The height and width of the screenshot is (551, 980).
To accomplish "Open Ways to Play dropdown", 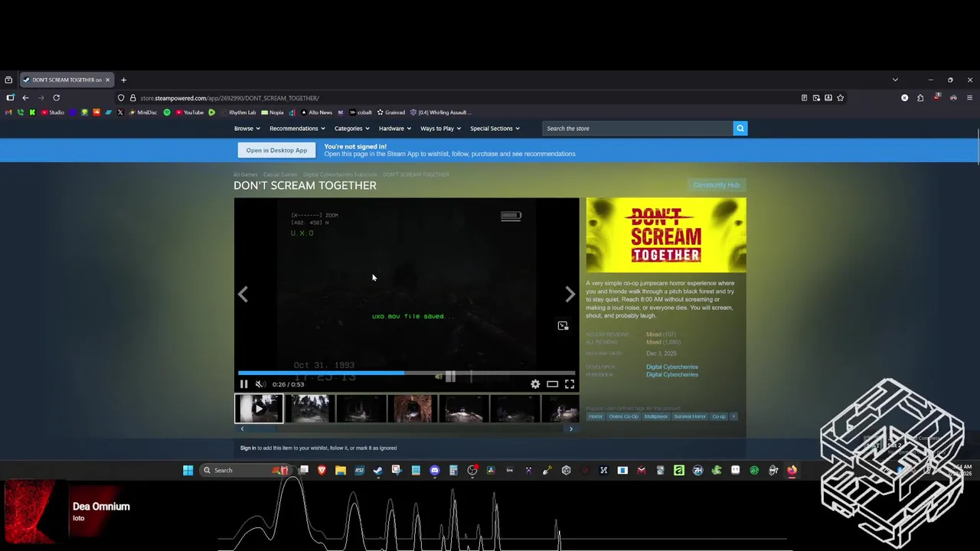I will coord(440,129).
